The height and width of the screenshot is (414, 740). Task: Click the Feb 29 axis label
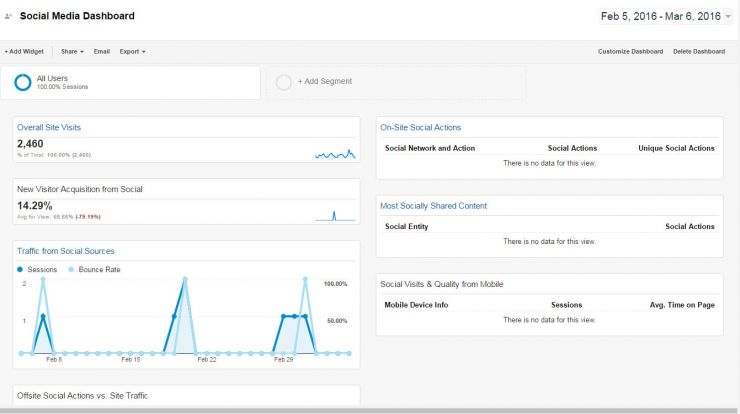pyautogui.click(x=284, y=360)
